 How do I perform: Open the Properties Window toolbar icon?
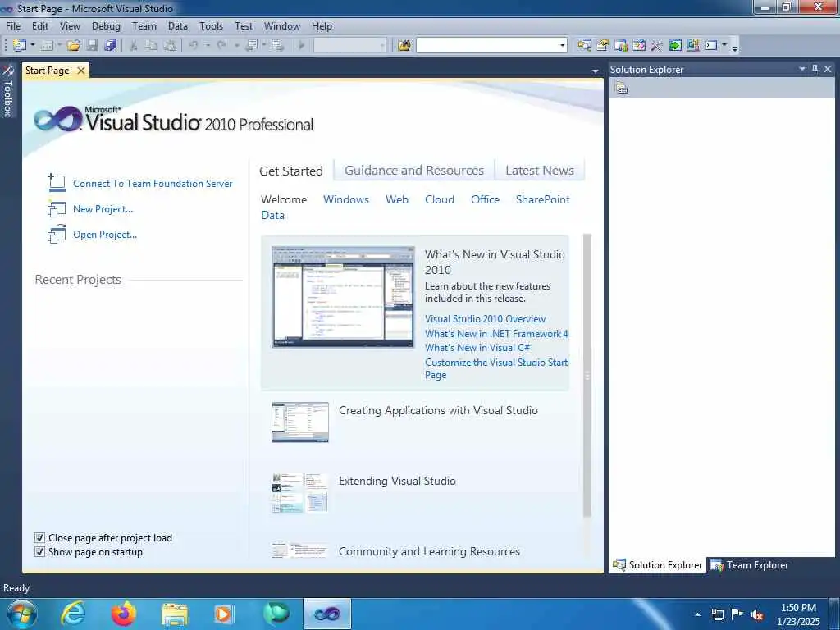coord(603,46)
